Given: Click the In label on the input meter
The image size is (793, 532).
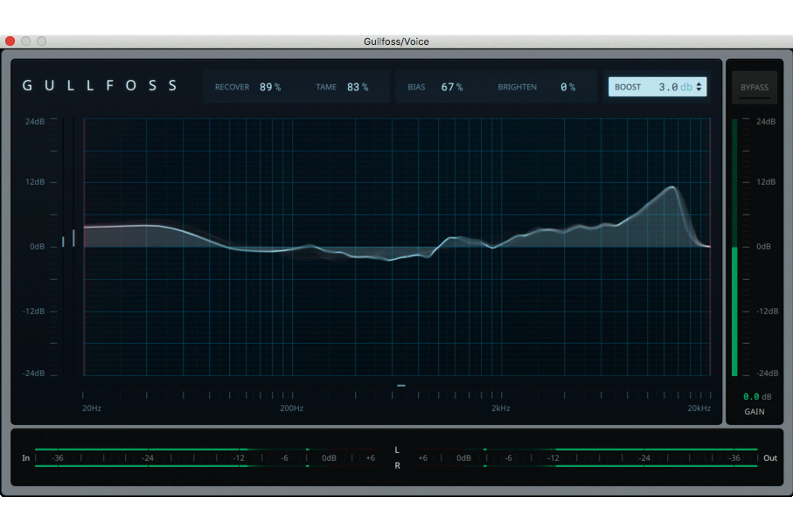Looking at the screenshot, I should [x=26, y=458].
